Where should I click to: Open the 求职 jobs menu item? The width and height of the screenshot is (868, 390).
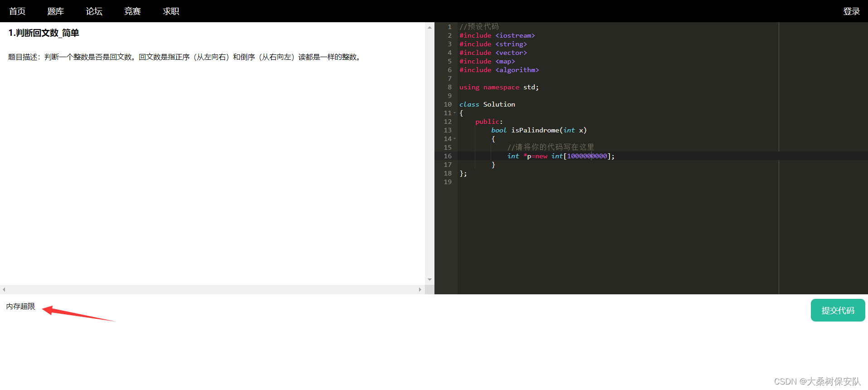click(171, 11)
